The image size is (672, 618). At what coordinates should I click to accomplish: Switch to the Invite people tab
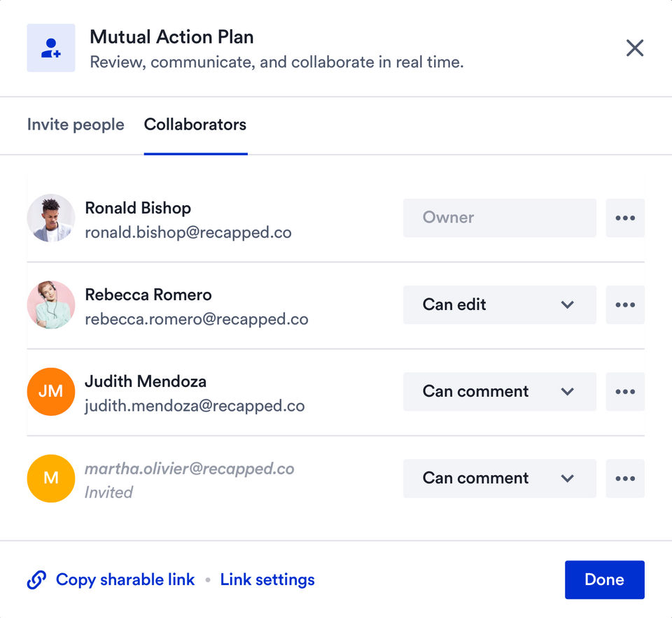[x=76, y=125]
